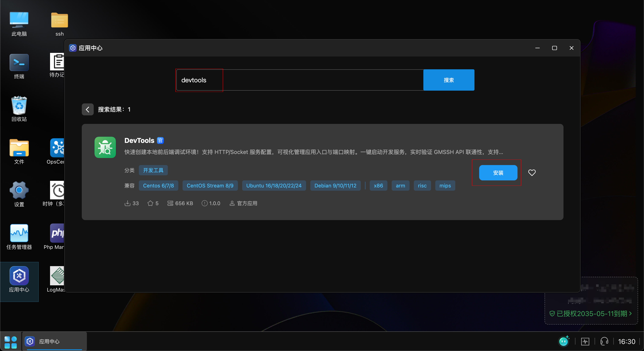Click the star rating count 5
The height and width of the screenshot is (351, 644).
[153, 203]
